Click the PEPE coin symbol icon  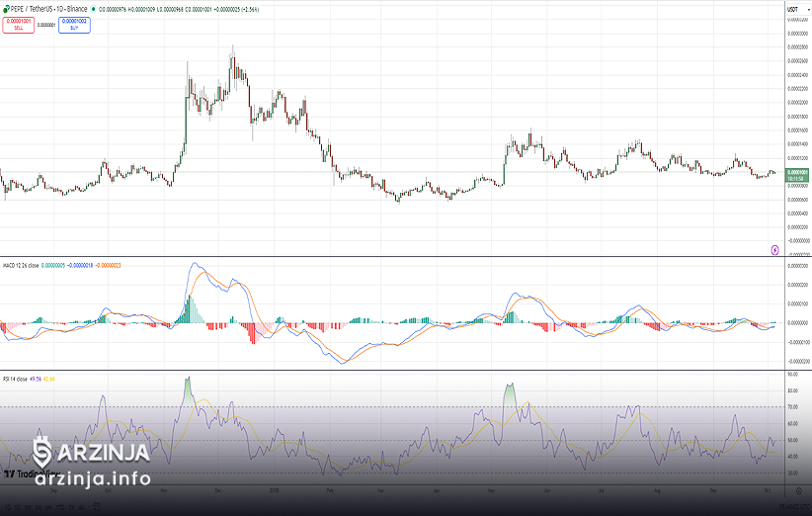coord(4,10)
